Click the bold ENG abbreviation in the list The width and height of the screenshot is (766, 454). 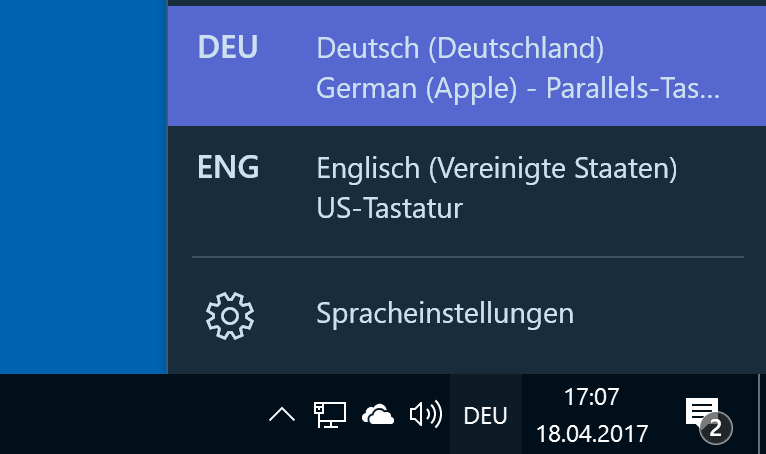[x=228, y=167]
